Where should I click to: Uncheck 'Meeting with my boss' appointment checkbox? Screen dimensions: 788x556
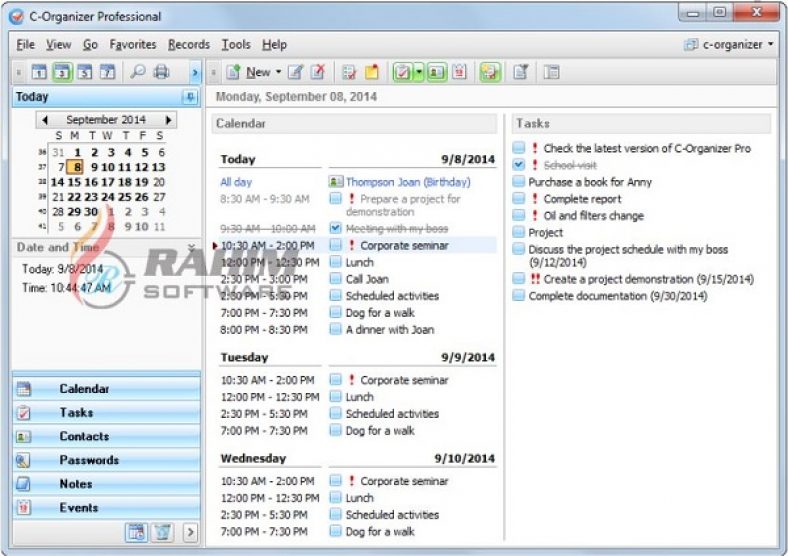pyautogui.click(x=336, y=228)
